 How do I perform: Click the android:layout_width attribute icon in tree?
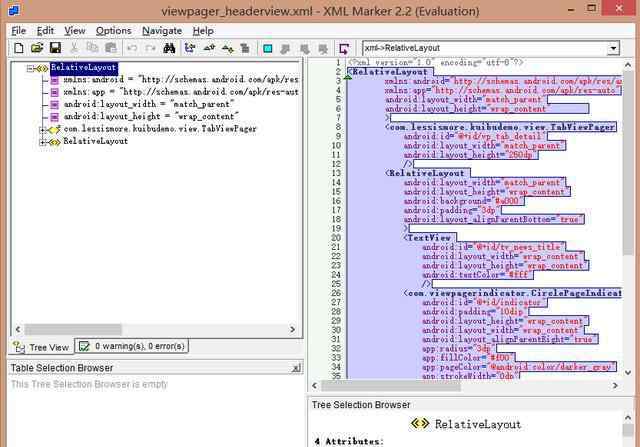(54, 105)
